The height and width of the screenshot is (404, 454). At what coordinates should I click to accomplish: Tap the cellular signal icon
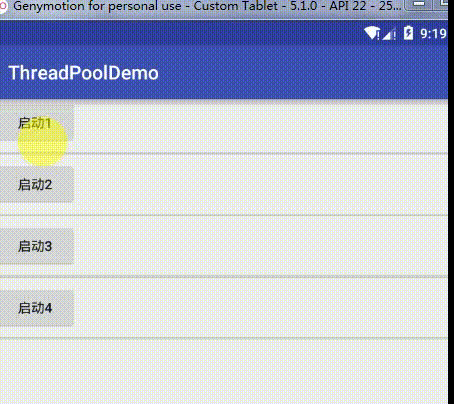(x=389, y=34)
